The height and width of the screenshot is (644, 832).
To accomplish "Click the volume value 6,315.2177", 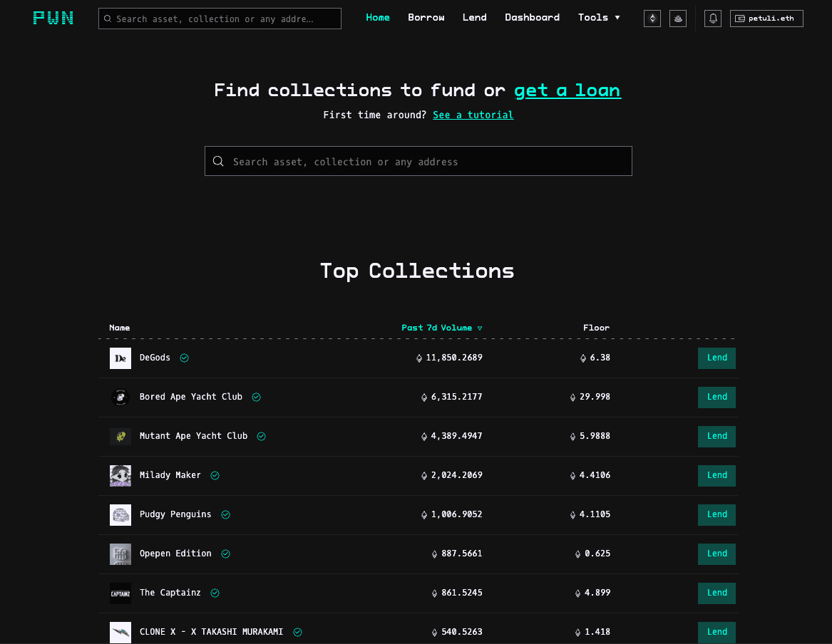I will 457,397.
